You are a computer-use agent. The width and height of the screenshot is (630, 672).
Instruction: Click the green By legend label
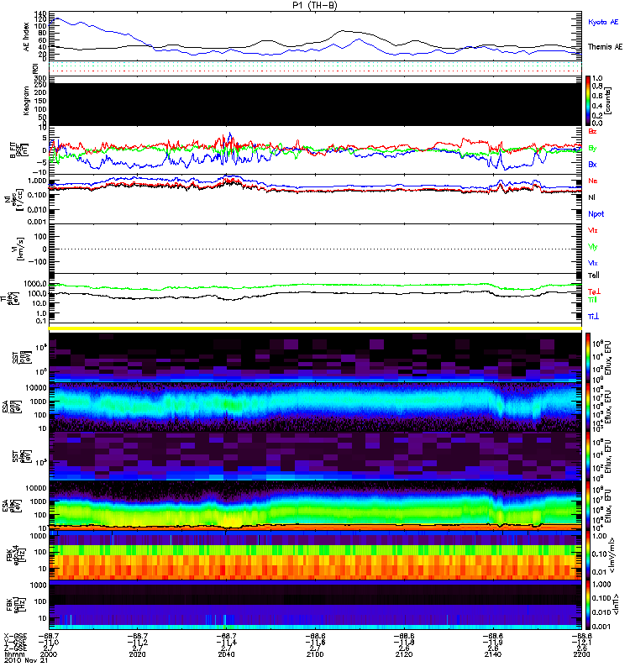click(592, 149)
